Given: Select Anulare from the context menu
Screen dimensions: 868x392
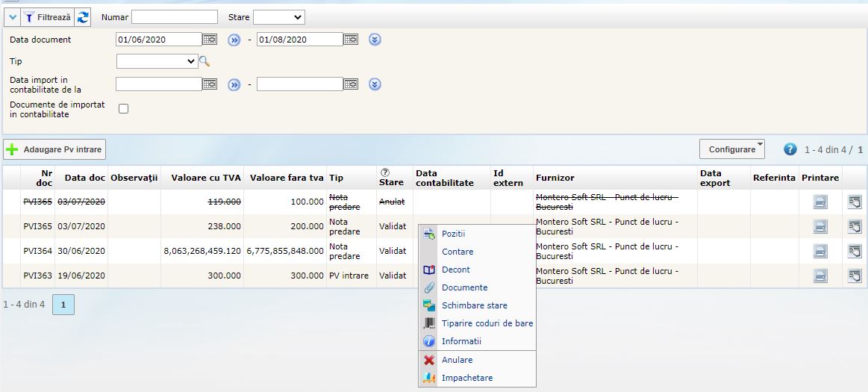Looking at the screenshot, I should click(x=457, y=360).
